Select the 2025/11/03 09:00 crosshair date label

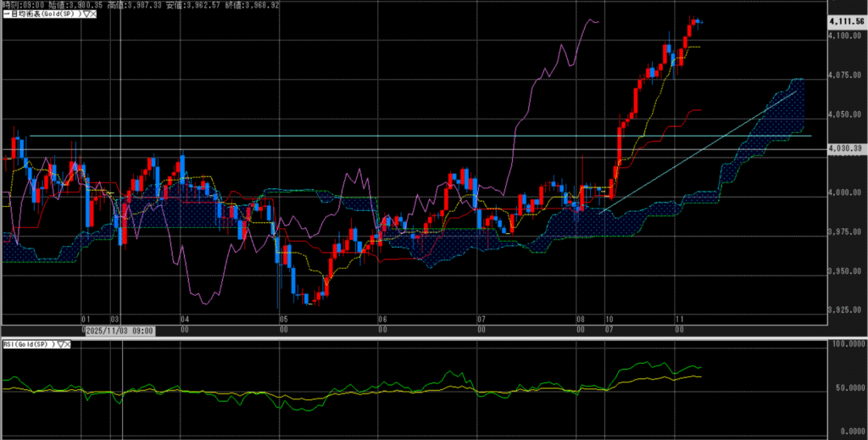120,329
